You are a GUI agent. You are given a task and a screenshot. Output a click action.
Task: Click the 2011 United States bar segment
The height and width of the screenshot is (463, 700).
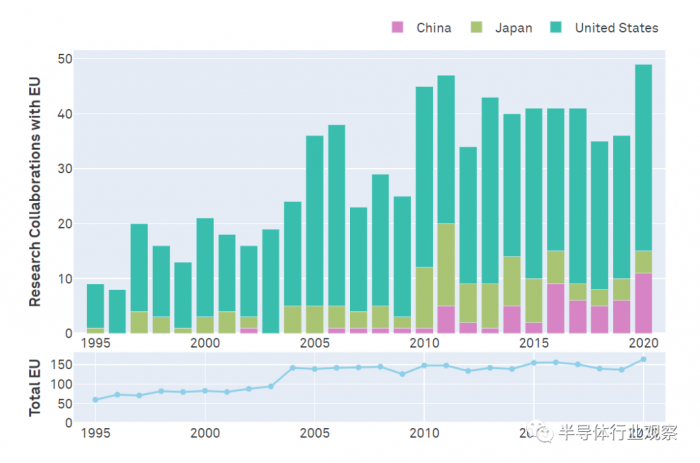pos(446,149)
